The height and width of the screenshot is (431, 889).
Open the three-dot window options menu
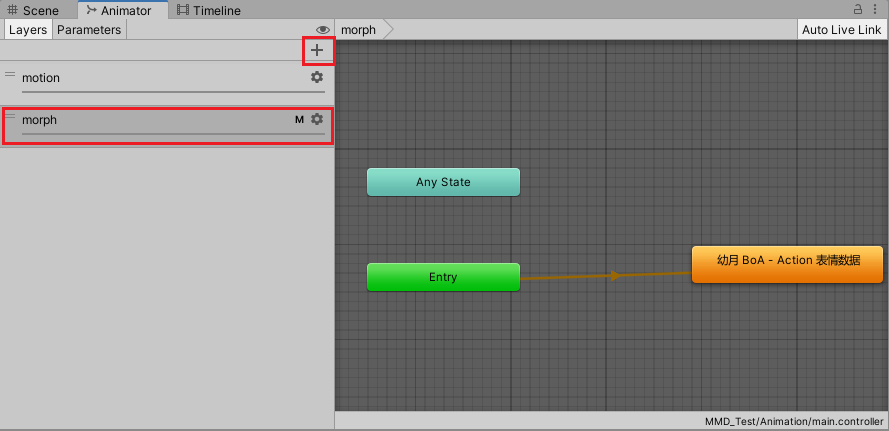point(876,10)
